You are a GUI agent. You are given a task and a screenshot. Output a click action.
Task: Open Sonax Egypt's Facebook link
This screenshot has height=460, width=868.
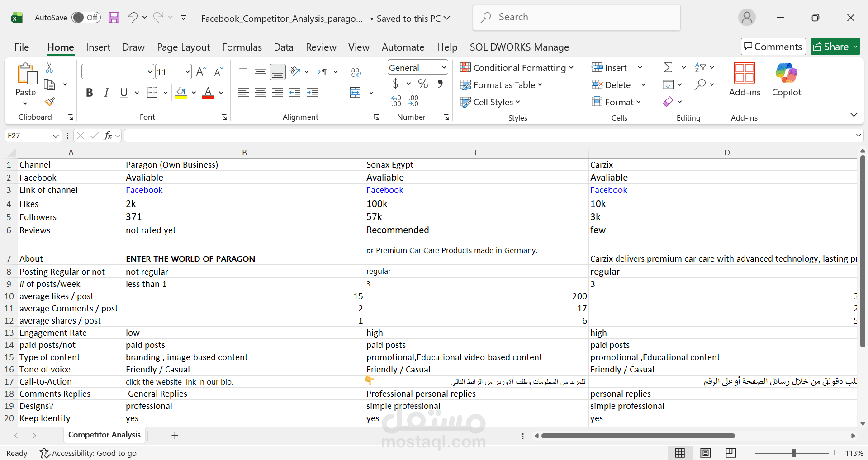(385, 190)
